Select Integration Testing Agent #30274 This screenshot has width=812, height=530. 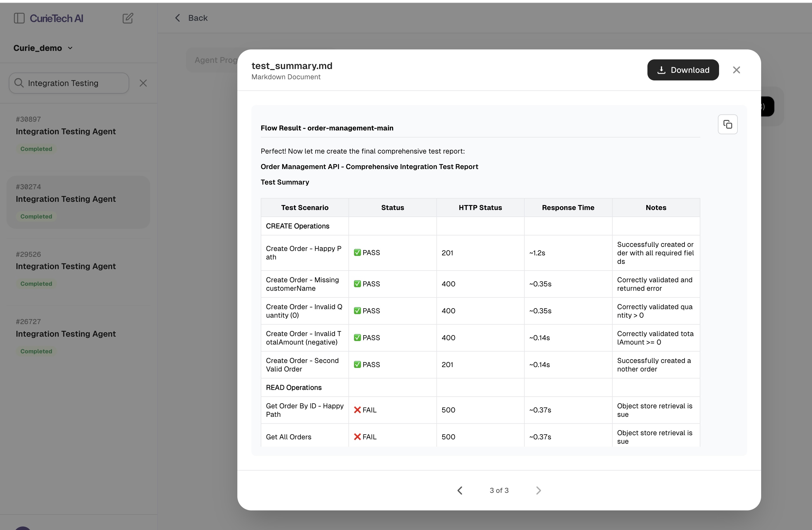(x=65, y=199)
